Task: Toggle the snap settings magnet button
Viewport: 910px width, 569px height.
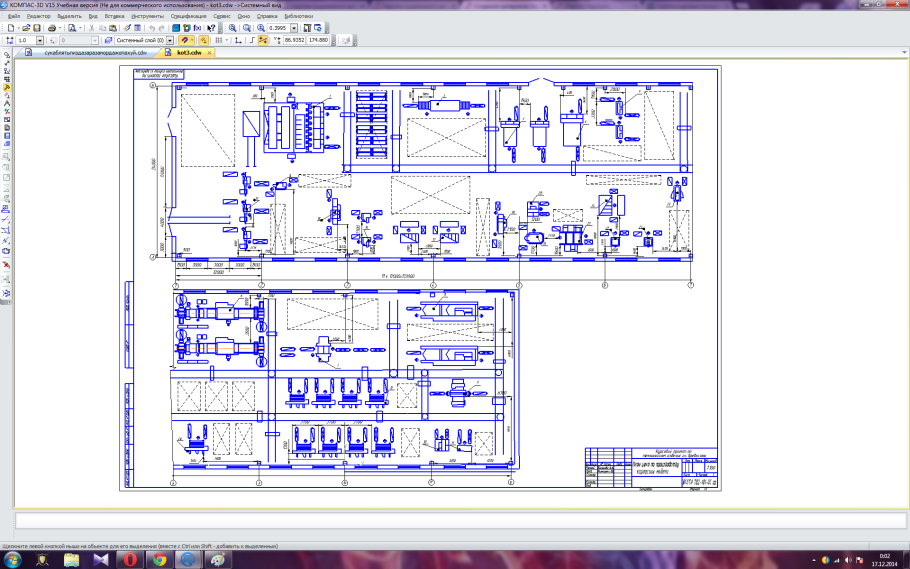Action: tap(183, 40)
